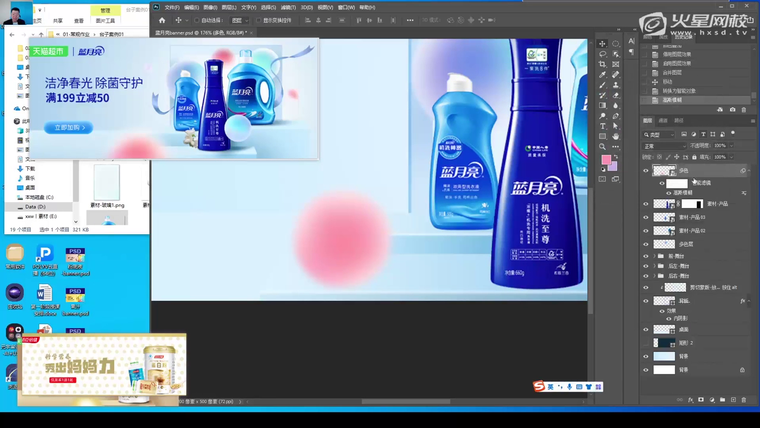This screenshot has height=428, width=760.
Task: Open the blend mode 正常 dropdown
Action: click(x=665, y=146)
